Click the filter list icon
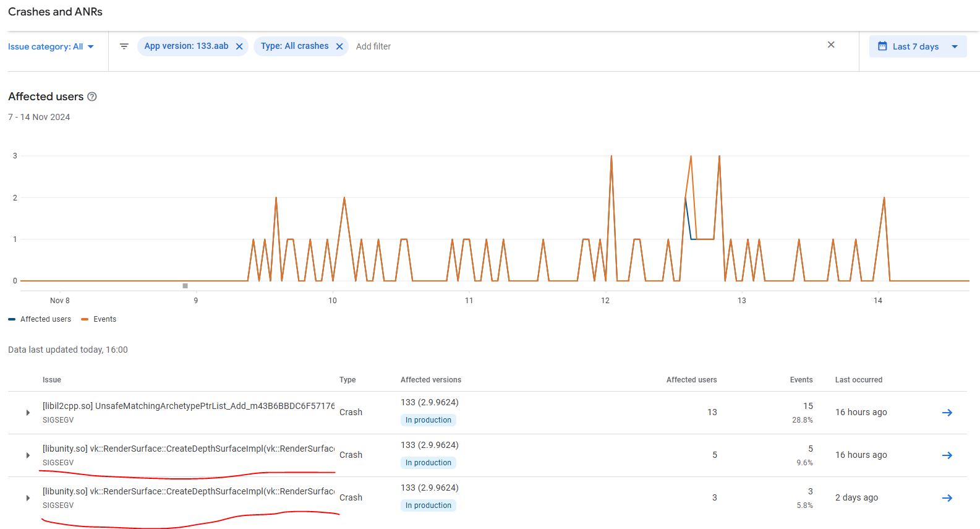 124,46
